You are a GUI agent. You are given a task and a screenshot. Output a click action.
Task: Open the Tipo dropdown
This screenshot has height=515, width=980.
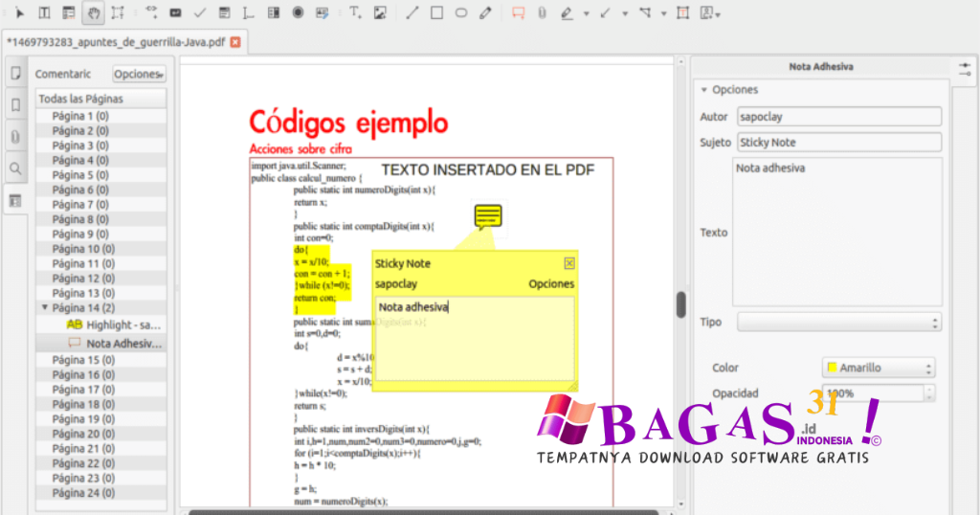pyautogui.click(x=839, y=322)
